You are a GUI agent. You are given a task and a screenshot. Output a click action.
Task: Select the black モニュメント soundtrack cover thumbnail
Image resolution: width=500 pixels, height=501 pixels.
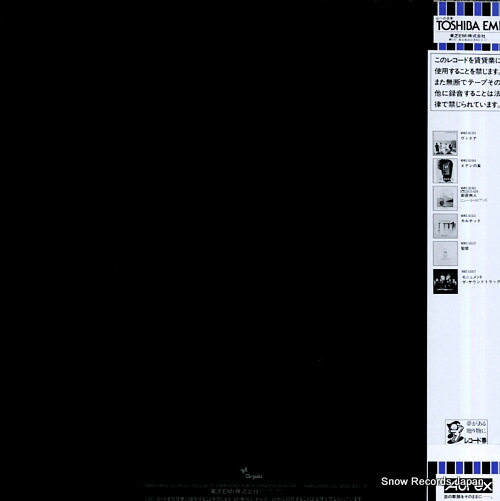click(x=445, y=282)
